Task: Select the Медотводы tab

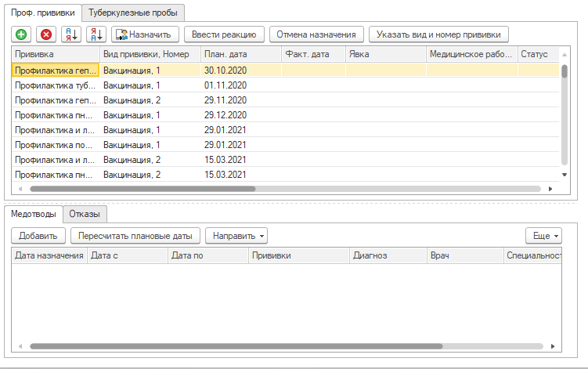Action: pyautogui.click(x=34, y=214)
